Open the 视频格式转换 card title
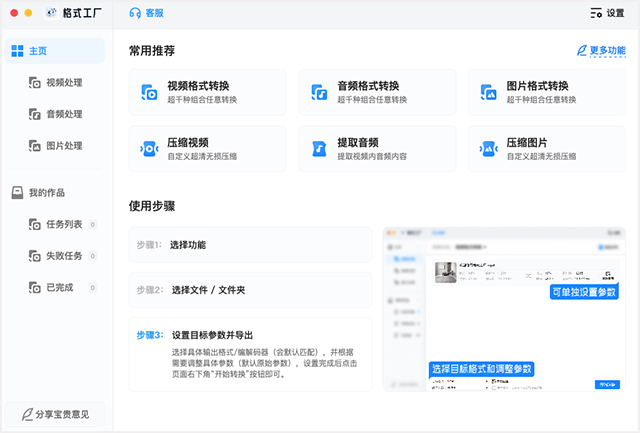 click(198, 86)
